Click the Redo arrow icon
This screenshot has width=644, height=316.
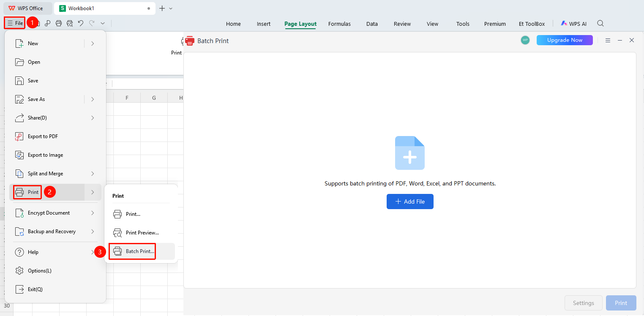click(x=92, y=24)
